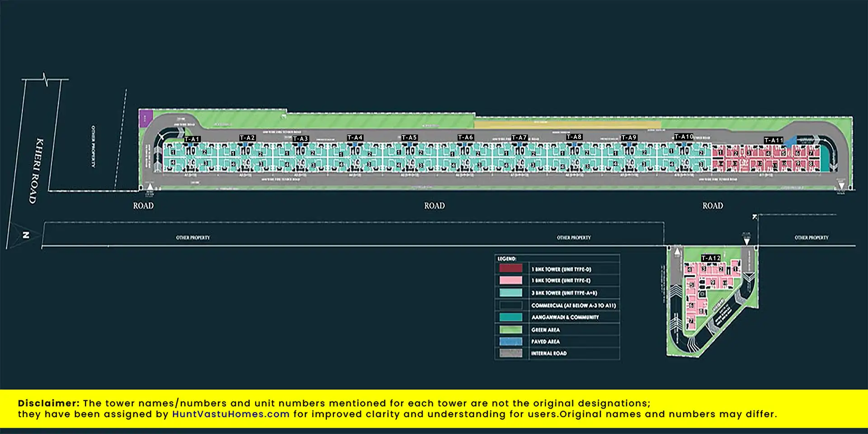Click the 1 BHK Tower Unit Type-D swatch
This screenshot has width=868, height=434.
pyautogui.click(x=511, y=269)
